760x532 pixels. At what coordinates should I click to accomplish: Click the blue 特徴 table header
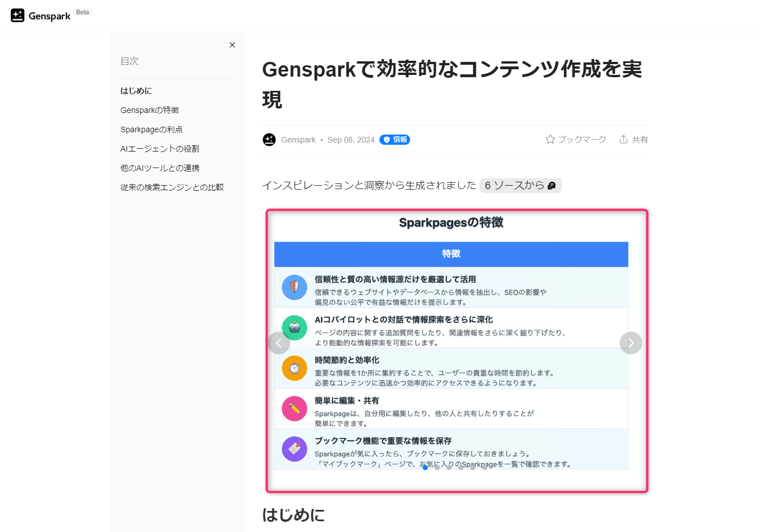point(451,254)
